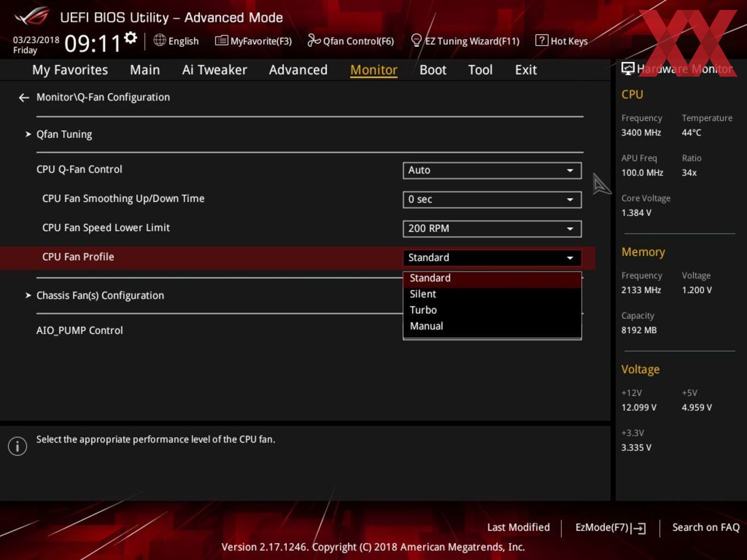Image resolution: width=747 pixels, height=560 pixels.
Task: Select the AIO_PUMP Control entry
Action: [x=80, y=331]
